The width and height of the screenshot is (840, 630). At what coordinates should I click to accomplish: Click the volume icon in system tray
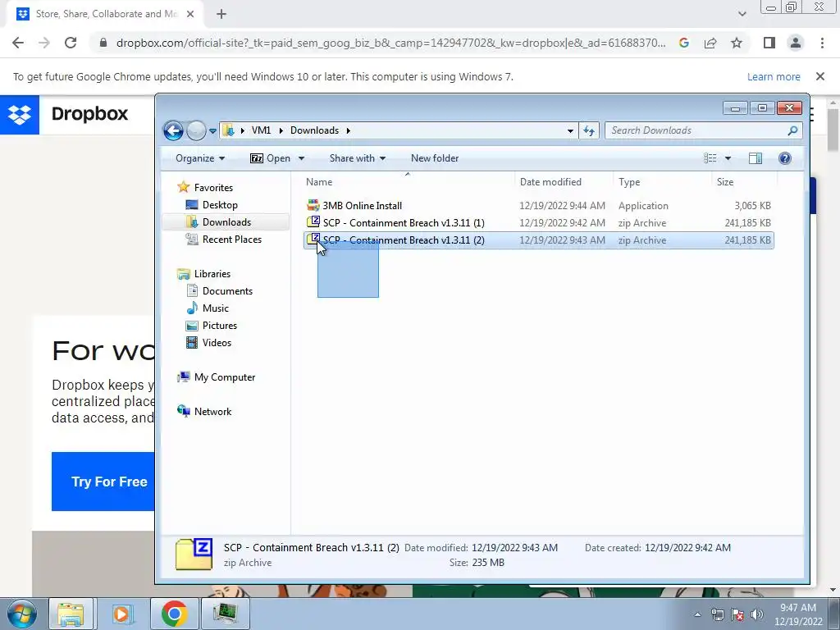tap(756, 614)
